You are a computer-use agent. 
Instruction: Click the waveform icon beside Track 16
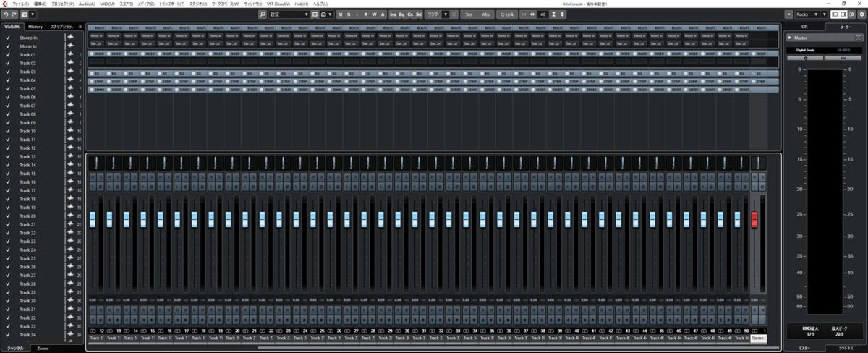pos(71,182)
